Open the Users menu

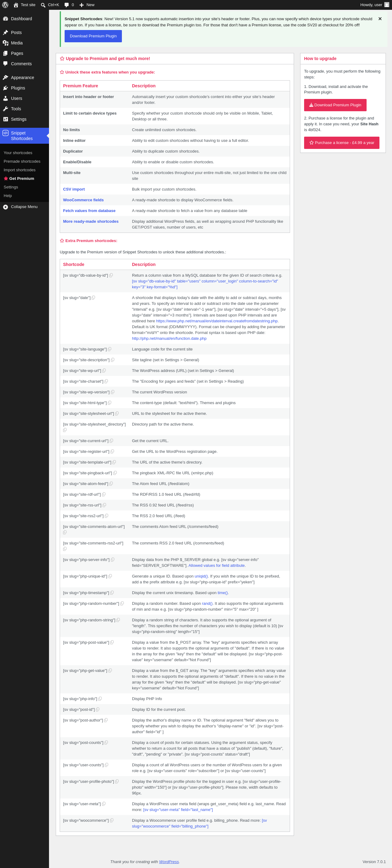[x=24, y=98]
